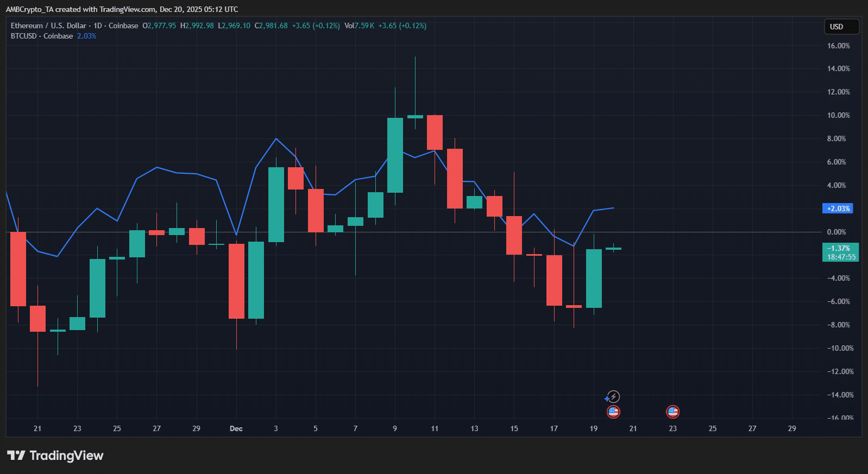Screen dimensions: 868x474
Task: Click the 1D interval in chart title
Action: tap(98, 26)
